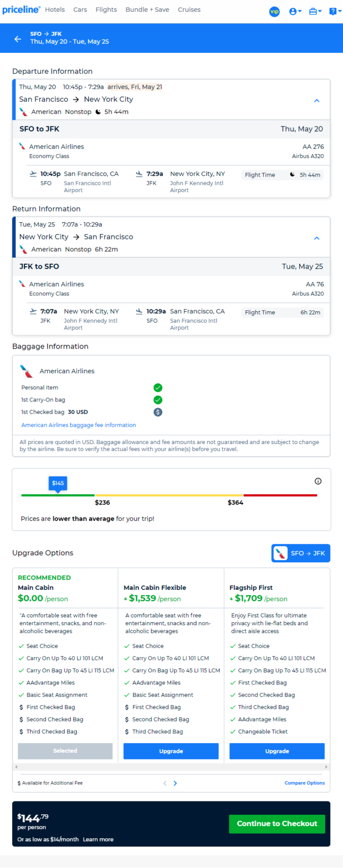Viewport: 343px width, 868px height.
Task: Click the $145 price marker on scale
Action: [58, 483]
